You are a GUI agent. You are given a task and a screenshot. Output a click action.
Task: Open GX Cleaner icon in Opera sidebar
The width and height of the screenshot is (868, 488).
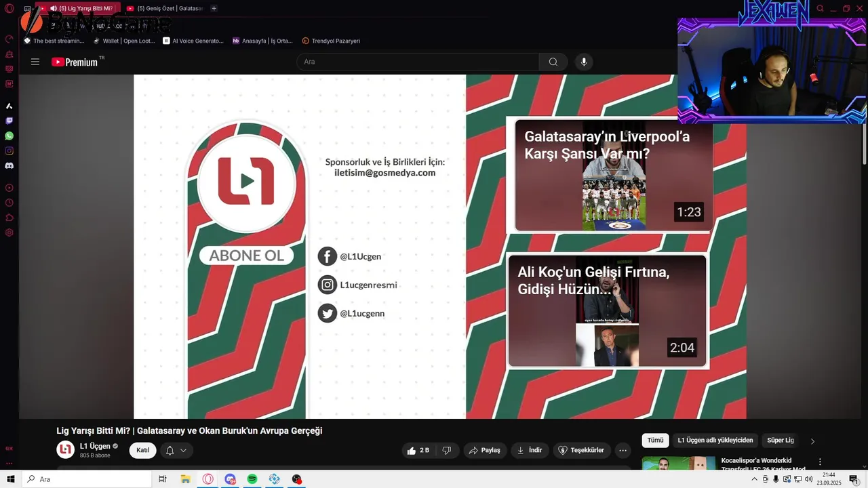(x=9, y=54)
